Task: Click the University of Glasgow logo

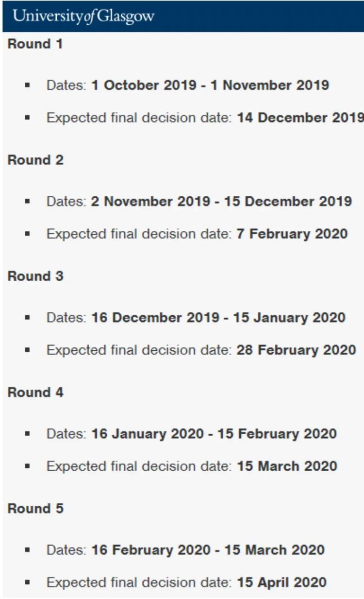Action: pos(83,16)
